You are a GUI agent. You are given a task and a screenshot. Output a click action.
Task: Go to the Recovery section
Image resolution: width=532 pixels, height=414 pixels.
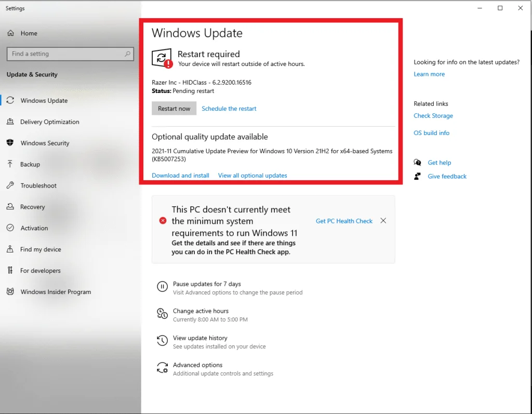tap(32, 207)
